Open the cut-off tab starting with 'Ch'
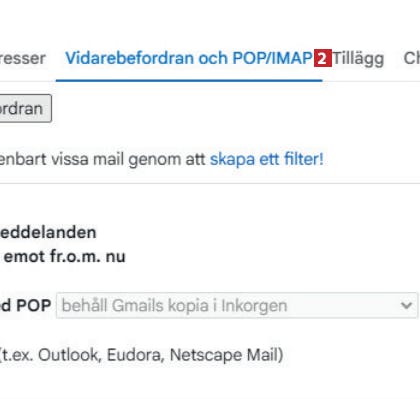 412,58
